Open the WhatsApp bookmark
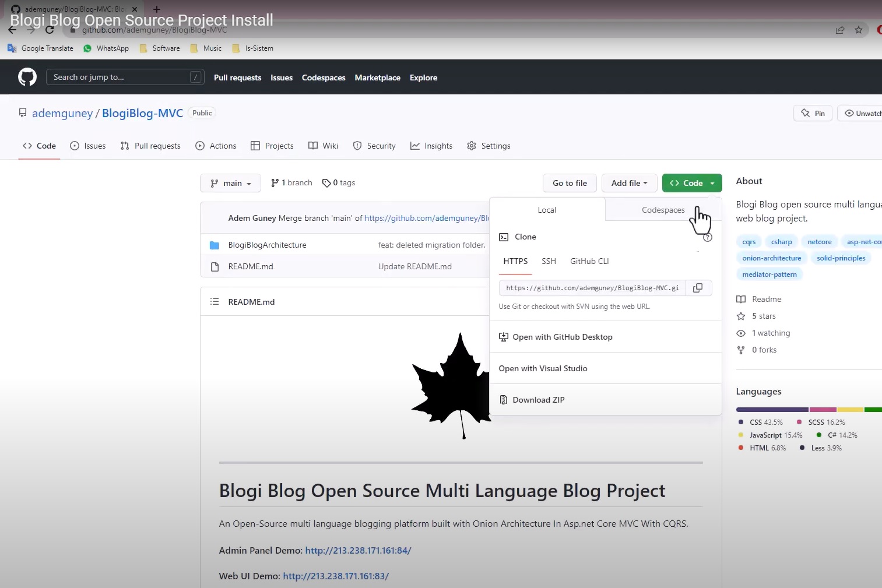This screenshot has width=882, height=588. tap(106, 48)
